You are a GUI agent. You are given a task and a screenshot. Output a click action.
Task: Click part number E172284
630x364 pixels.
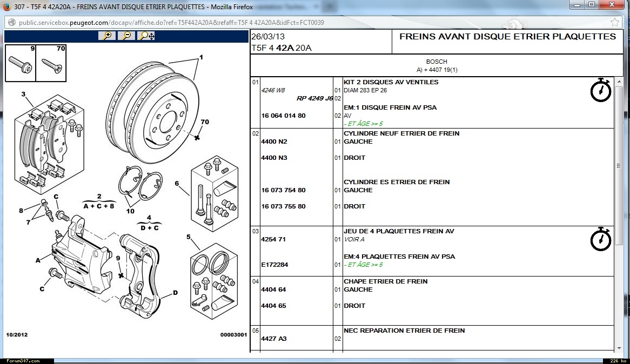[x=274, y=265]
